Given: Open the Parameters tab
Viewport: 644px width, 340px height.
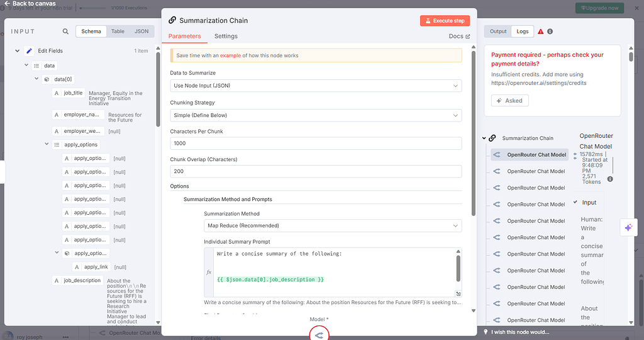Looking at the screenshot, I should pyautogui.click(x=184, y=36).
